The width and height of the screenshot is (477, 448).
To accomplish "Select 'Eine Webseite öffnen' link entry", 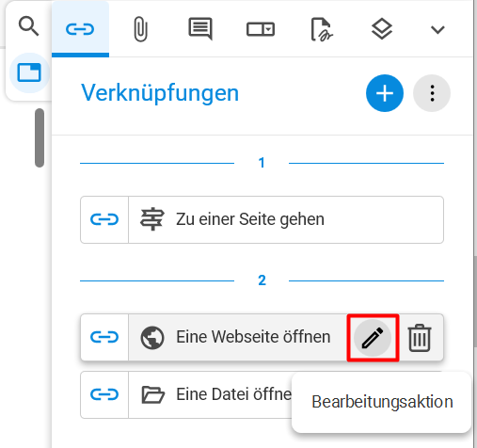I will 238,337.
